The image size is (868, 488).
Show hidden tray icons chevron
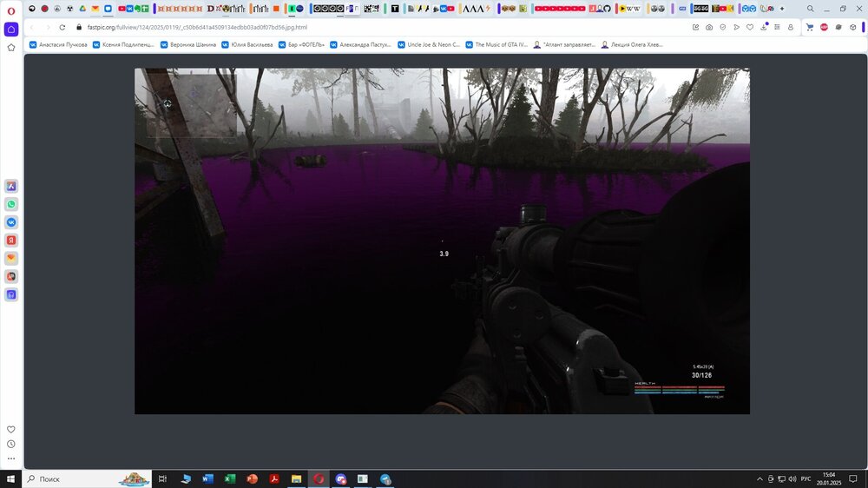[x=759, y=478]
